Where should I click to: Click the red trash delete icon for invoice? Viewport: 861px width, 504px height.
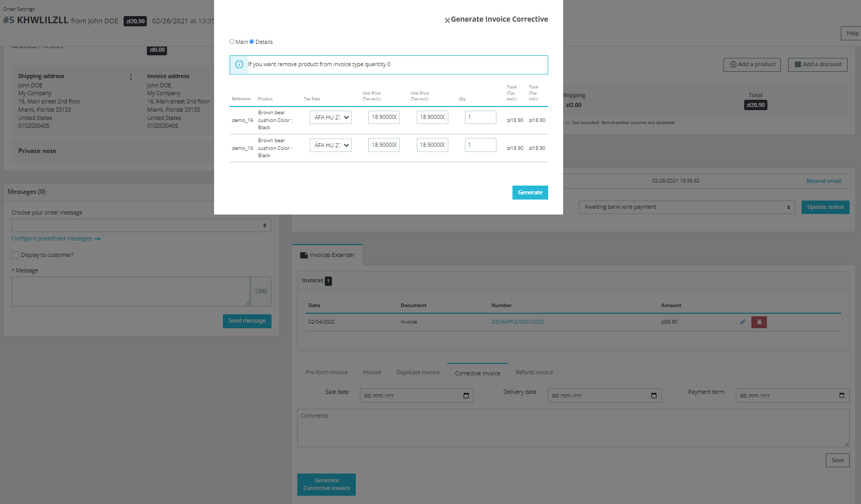tap(759, 323)
